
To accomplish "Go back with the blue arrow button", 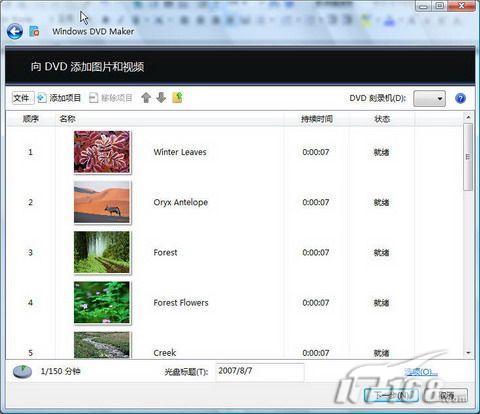I will (x=15, y=32).
